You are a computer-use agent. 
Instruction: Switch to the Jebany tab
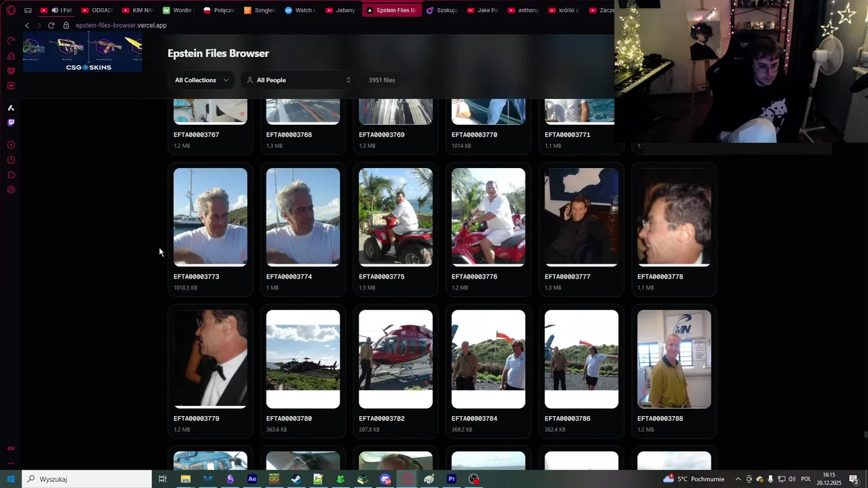point(341,10)
